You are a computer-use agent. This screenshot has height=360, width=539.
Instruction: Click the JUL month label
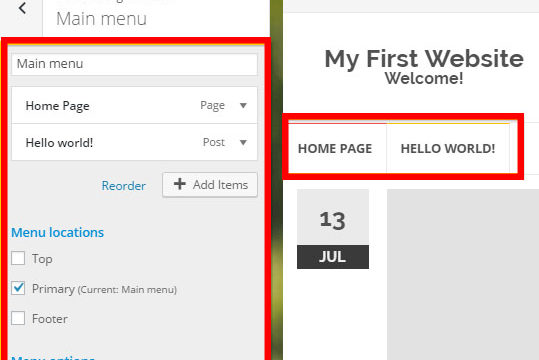point(332,257)
